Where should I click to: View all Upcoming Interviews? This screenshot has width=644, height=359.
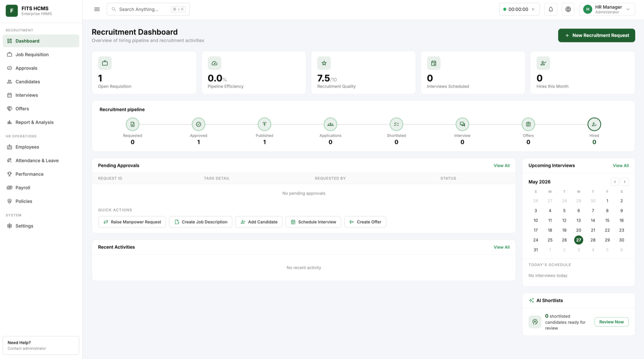click(x=621, y=166)
